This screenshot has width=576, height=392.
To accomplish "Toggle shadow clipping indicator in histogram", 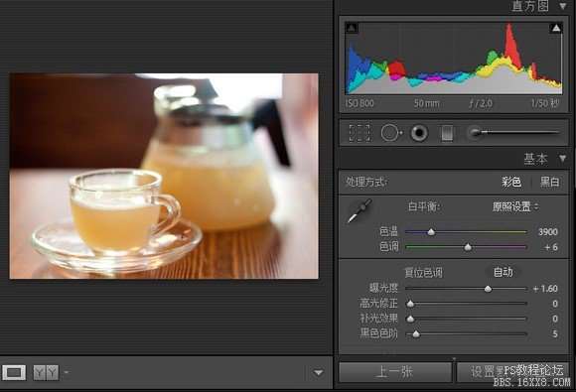I will point(352,28).
